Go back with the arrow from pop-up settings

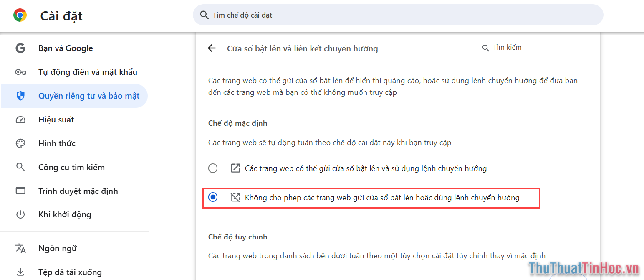[x=212, y=48]
